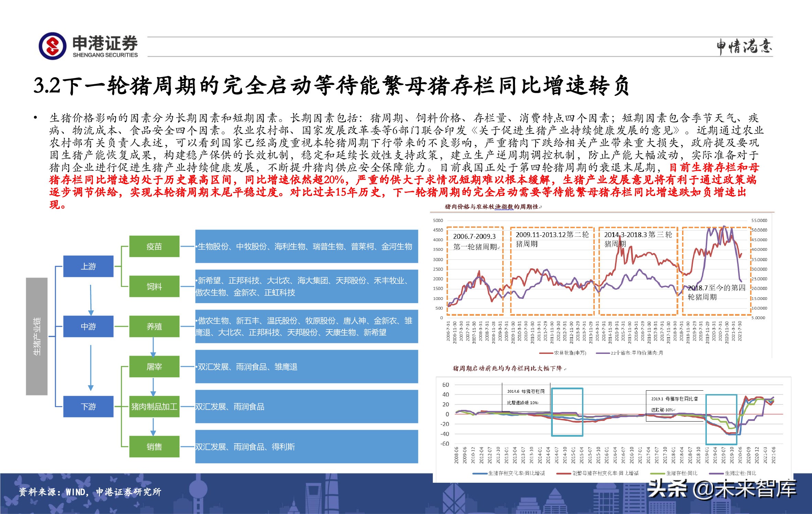812x514 pixels.
Task: Click the 申情港意 calligraphy slogan
Action: click(x=745, y=47)
